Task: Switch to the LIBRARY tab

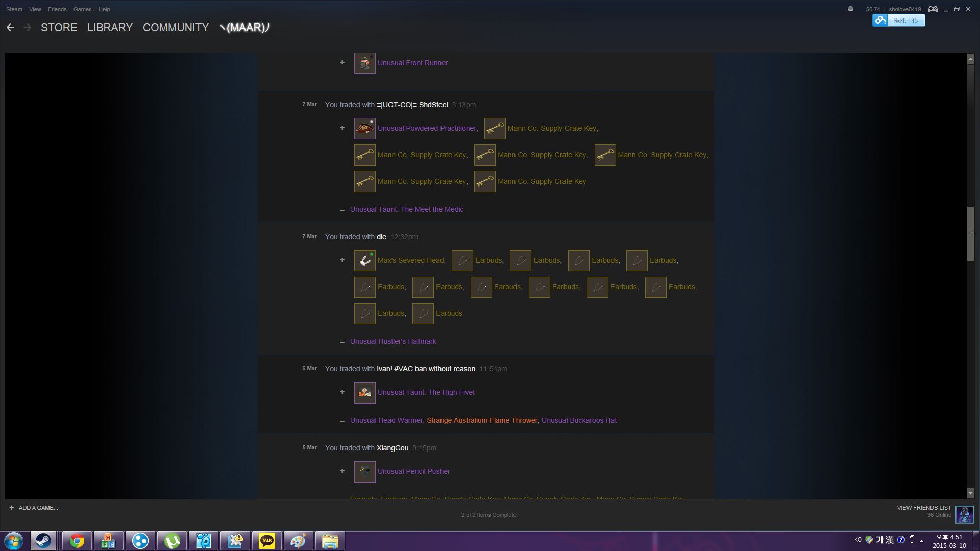Action: pyautogui.click(x=110, y=28)
